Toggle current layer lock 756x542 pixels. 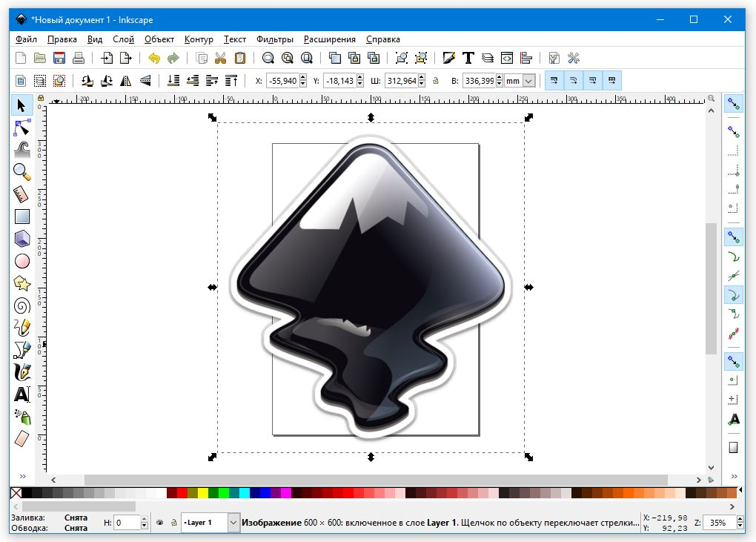173,522
